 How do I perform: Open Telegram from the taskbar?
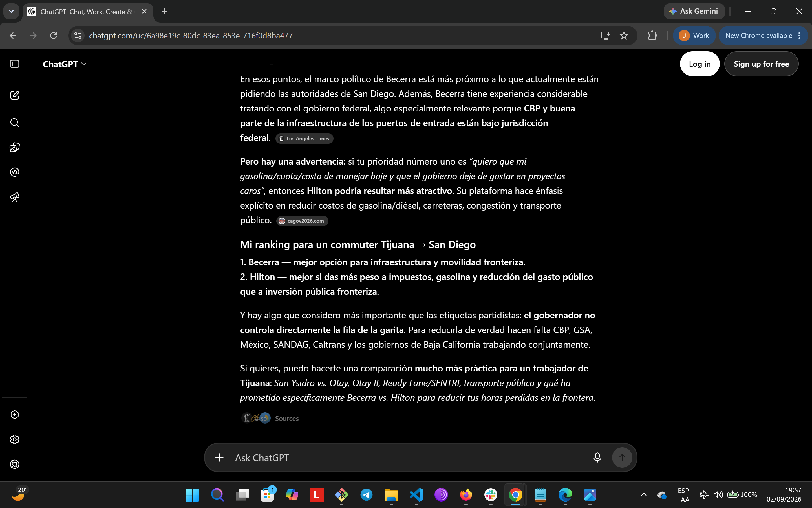click(367, 495)
